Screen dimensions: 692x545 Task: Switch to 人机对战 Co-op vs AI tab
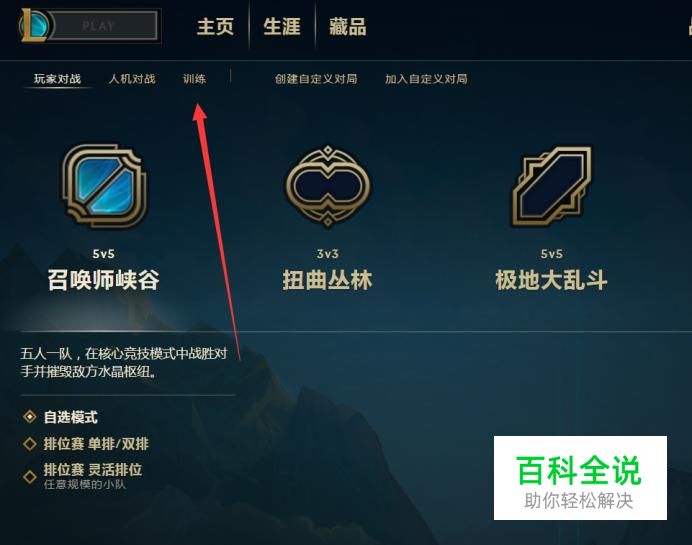pos(132,79)
